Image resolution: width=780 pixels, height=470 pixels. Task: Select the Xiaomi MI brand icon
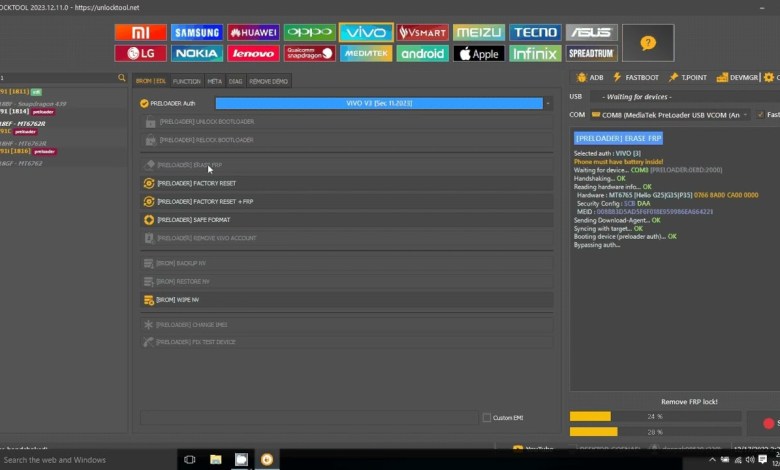coord(140,33)
